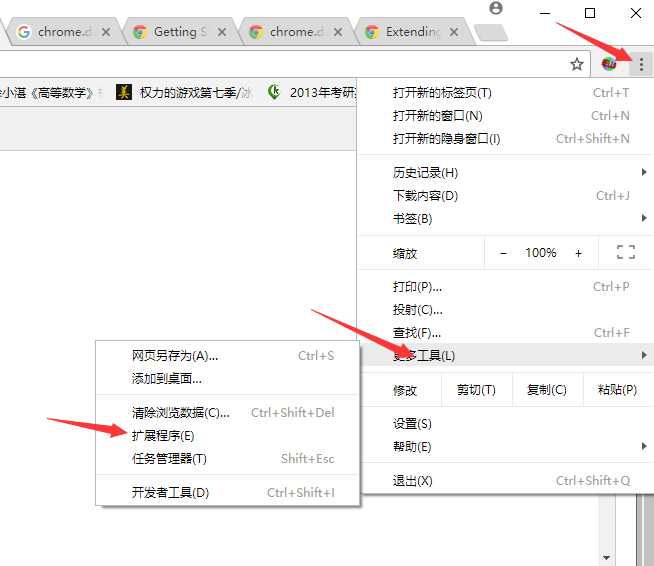The width and height of the screenshot is (654, 566).
Task: Expand the 书签(B) submenu
Action: 506,218
